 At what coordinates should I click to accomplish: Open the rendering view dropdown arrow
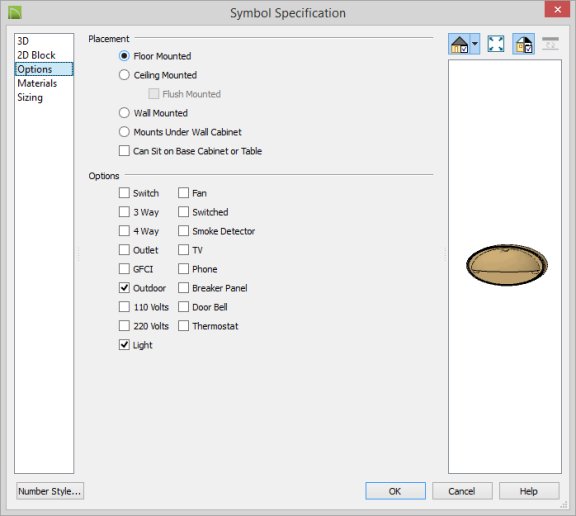[475, 44]
